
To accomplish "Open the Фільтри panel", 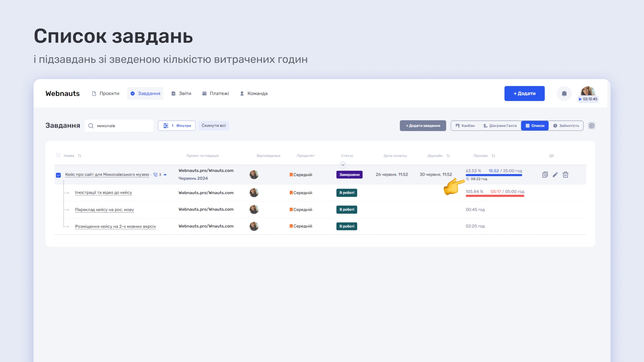I will click(177, 126).
